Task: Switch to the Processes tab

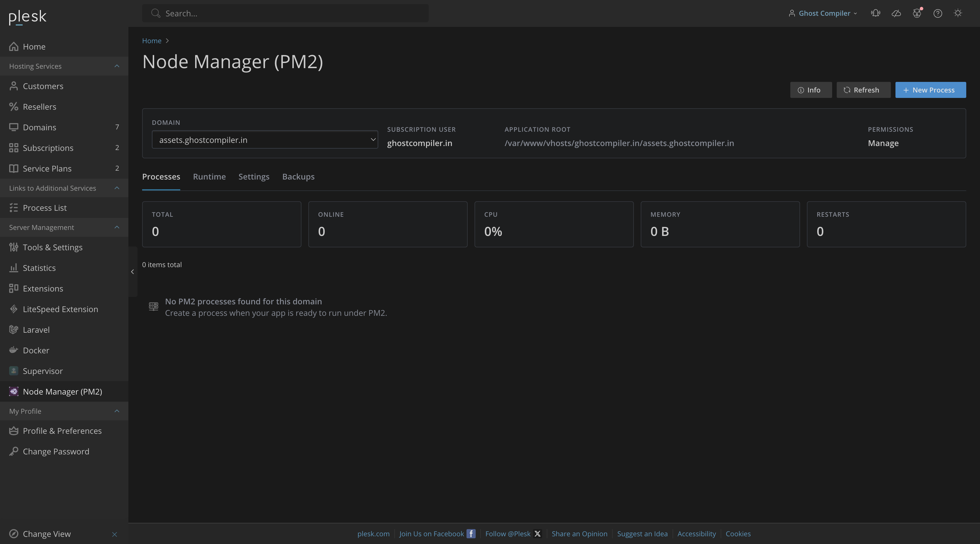Action: (x=161, y=177)
